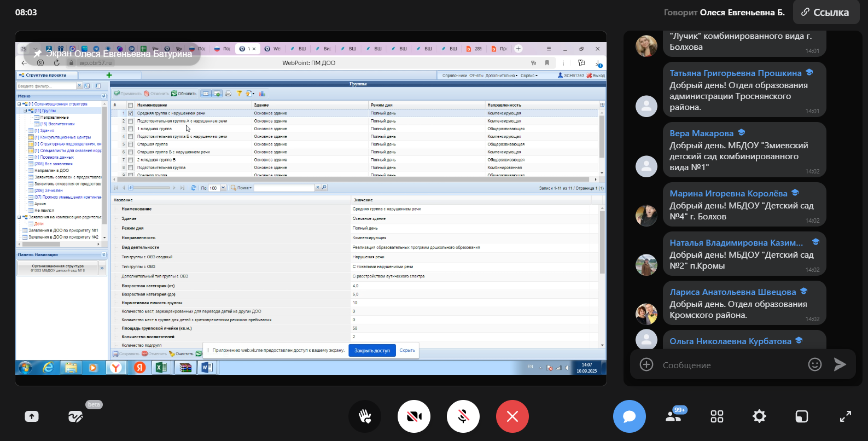Unmute the microphone
This screenshot has width=868, height=441.
click(x=463, y=416)
